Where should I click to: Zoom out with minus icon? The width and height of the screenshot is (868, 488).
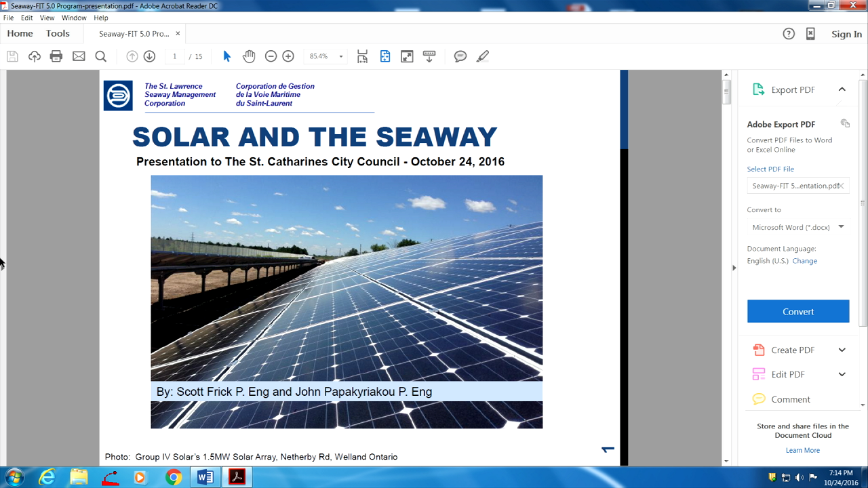(x=271, y=56)
